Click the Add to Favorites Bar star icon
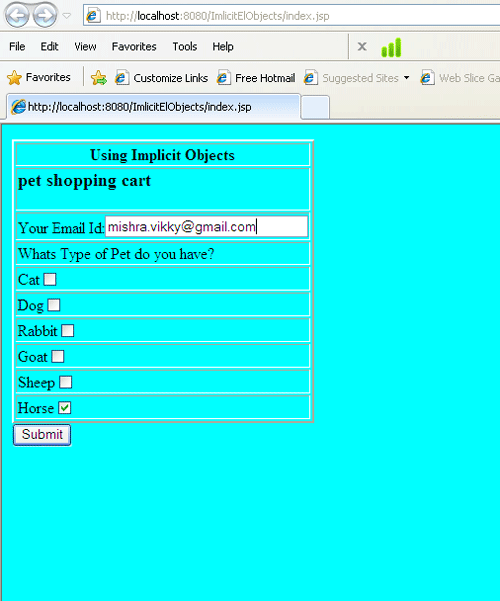Image resolution: width=500 pixels, height=601 pixels. tap(99, 78)
